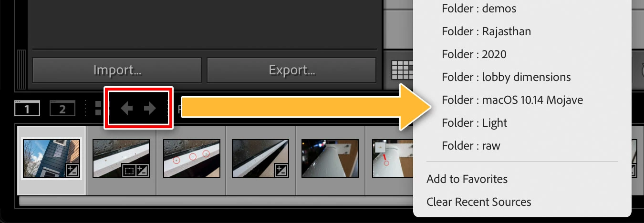The image size is (644, 223).
Task: Click the Export... button
Action: 291,71
